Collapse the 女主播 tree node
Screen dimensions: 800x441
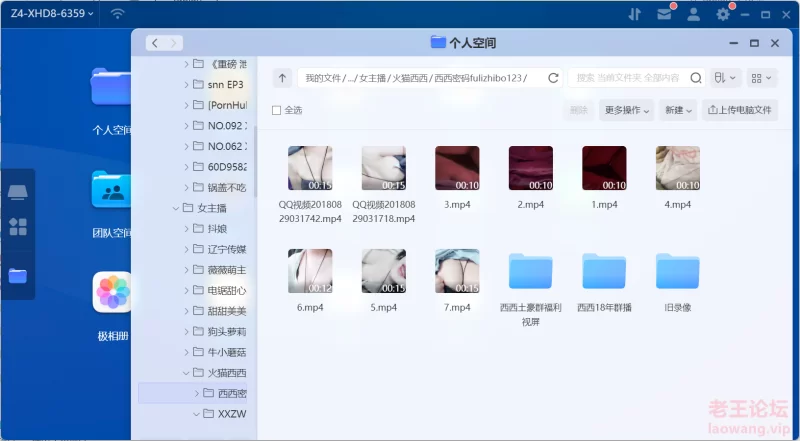tap(174, 208)
